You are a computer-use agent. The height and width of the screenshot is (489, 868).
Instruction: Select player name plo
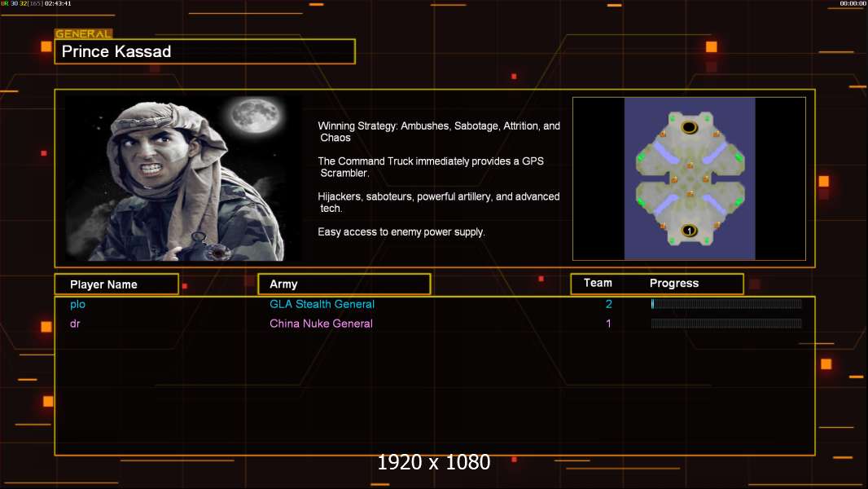pos(77,304)
